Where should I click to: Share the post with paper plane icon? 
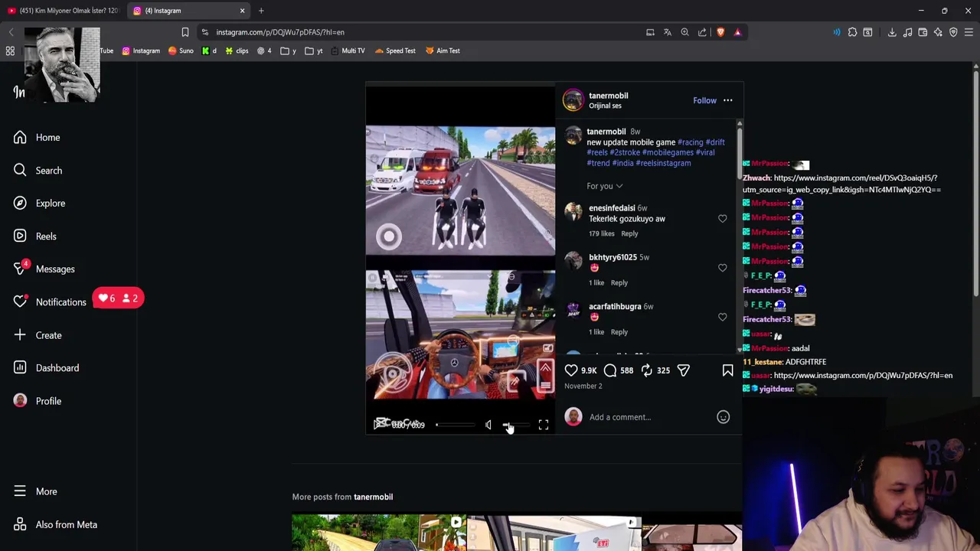(x=684, y=370)
